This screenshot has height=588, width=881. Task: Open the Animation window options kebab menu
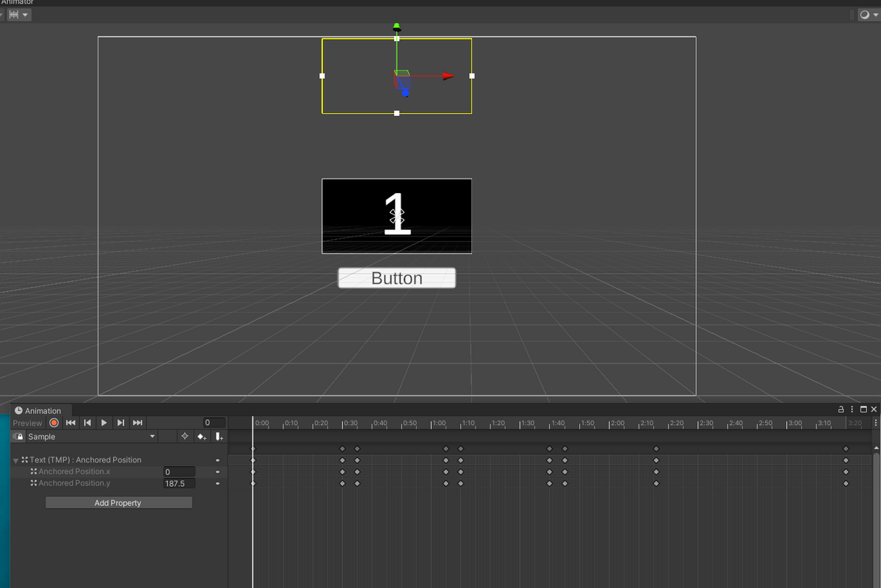(x=851, y=410)
